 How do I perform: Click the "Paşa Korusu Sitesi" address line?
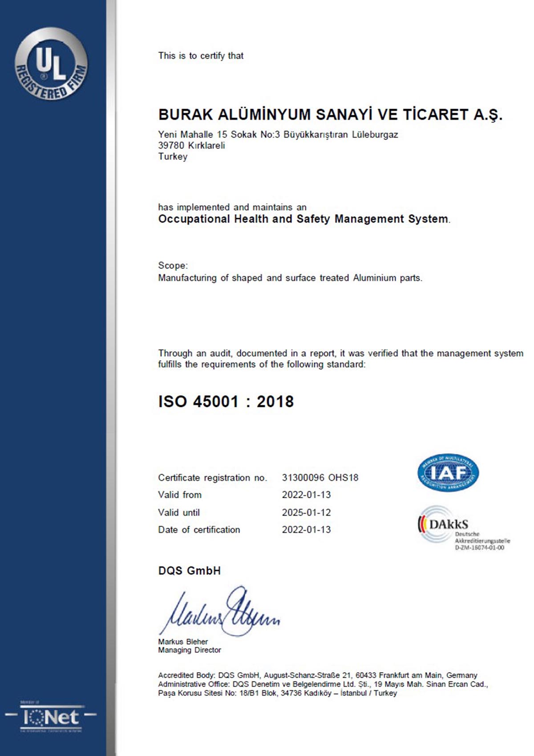[x=278, y=693]
